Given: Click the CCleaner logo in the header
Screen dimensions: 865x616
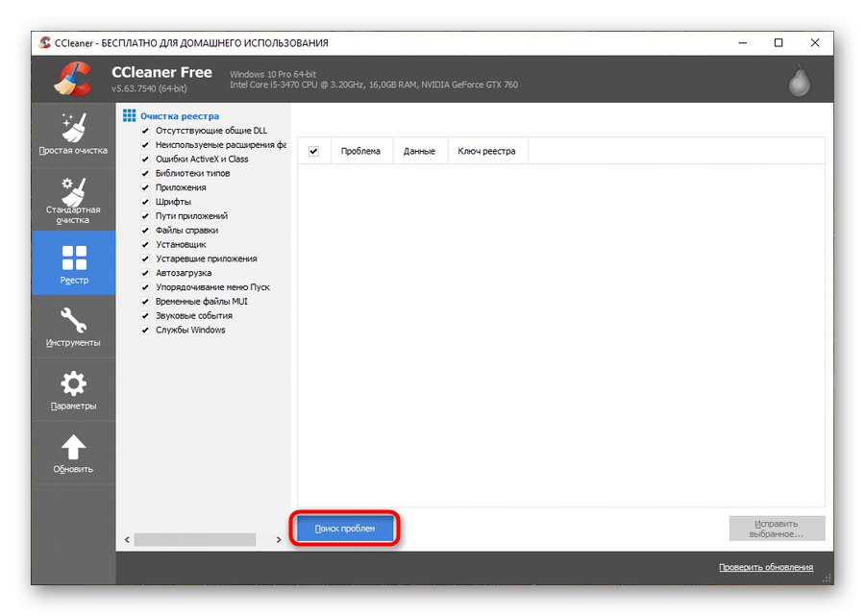Looking at the screenshot, I should click(x=72, y=77).
